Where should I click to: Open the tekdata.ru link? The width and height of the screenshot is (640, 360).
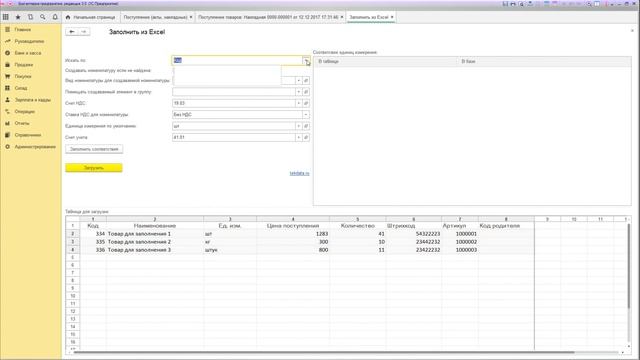pos(299,173)
